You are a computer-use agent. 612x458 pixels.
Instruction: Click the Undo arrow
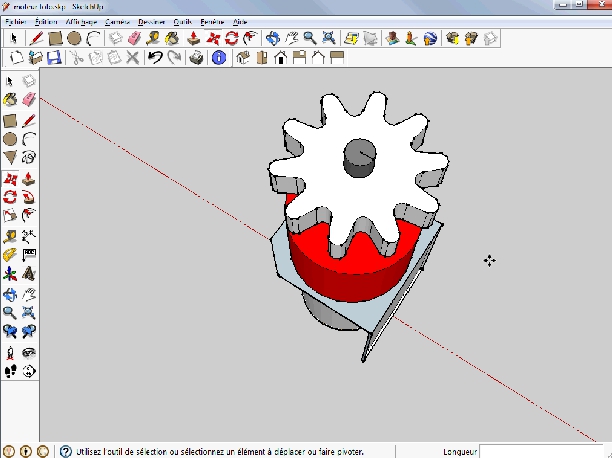click(x=155, y=58)
